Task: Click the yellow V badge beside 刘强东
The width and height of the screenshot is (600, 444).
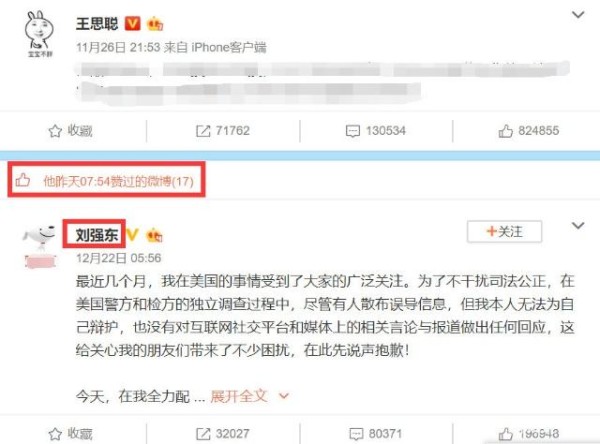Action: (132, 235)
